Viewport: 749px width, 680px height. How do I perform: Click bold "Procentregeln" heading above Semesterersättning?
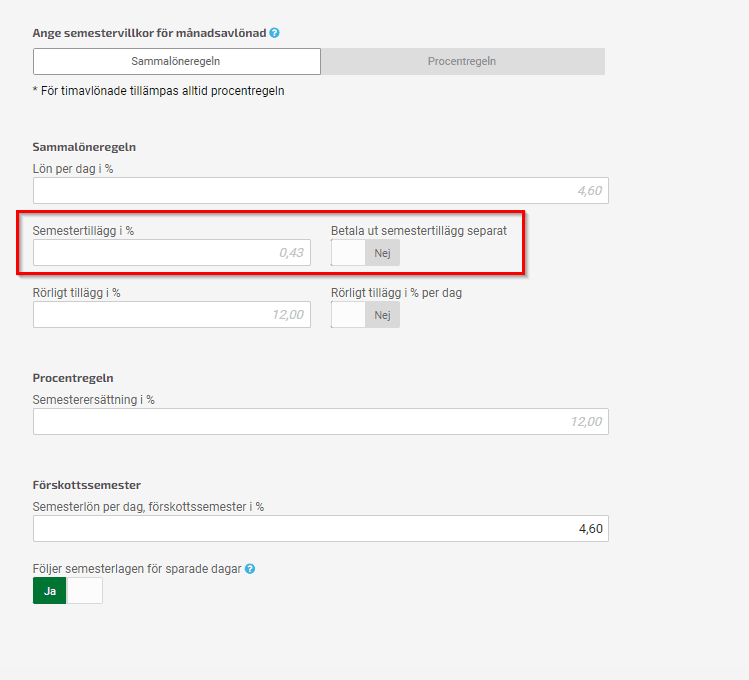click(73, 378)
